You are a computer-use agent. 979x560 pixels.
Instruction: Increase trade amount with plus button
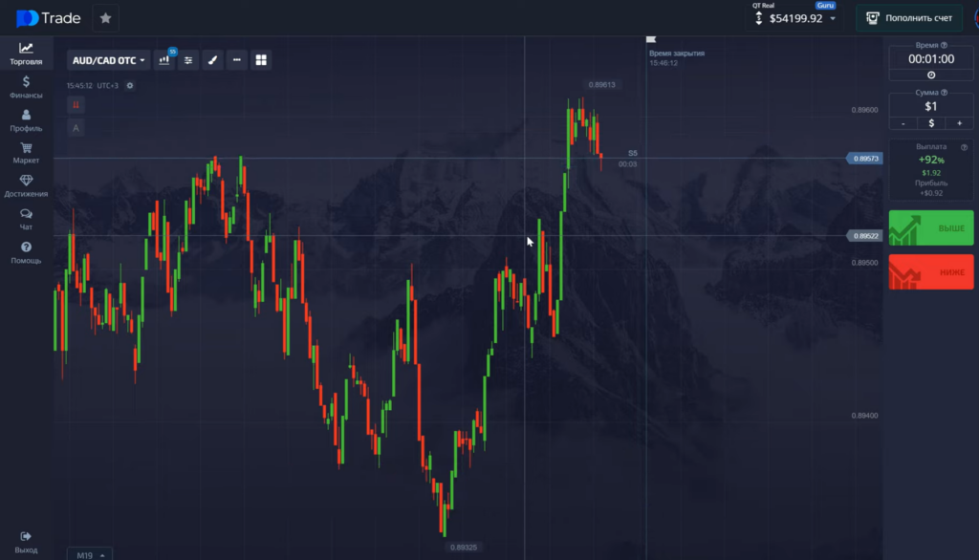959,123
